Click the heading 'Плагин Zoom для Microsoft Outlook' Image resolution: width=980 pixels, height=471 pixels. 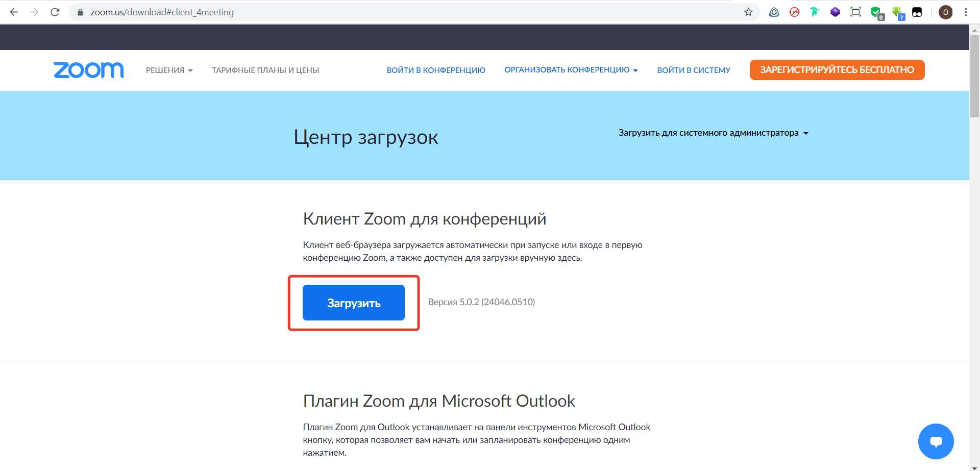click(439, 401)
